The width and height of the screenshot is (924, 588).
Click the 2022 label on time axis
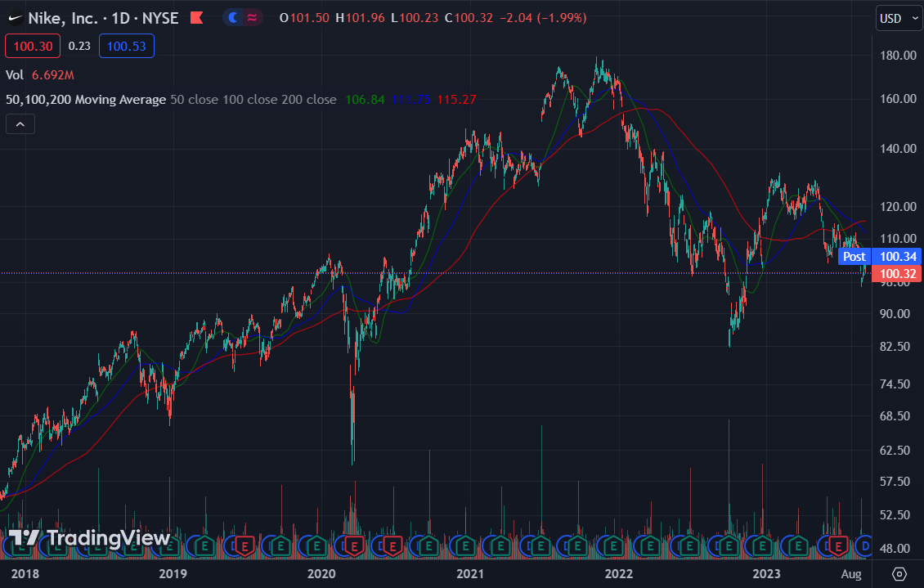(x=619, y=574)
